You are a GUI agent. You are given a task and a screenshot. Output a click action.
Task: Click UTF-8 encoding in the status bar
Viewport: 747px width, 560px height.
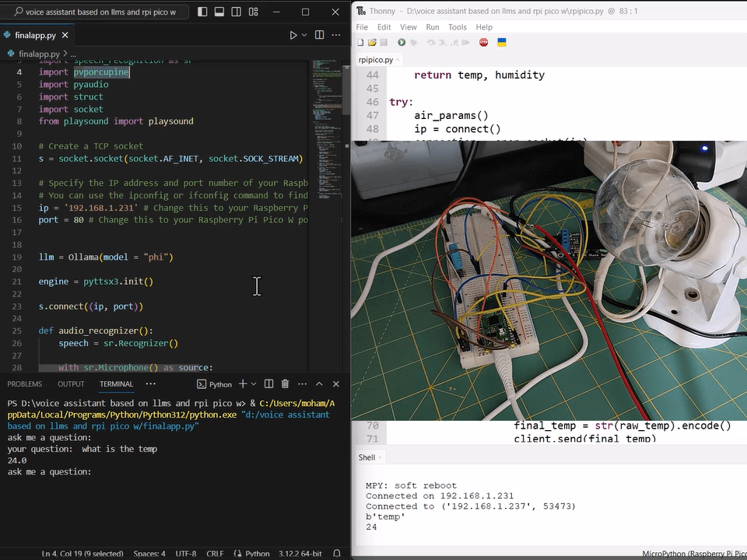coord(185,553)
